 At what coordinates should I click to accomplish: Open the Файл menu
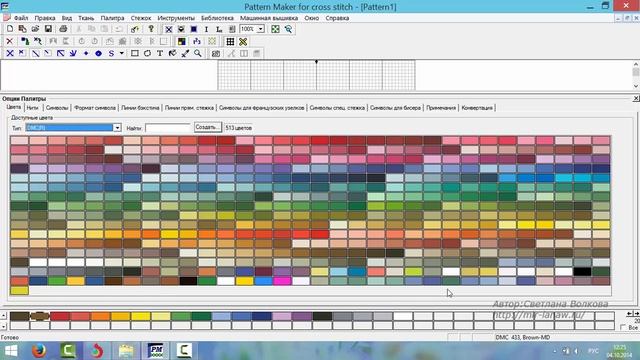click(x=21, y=18)
